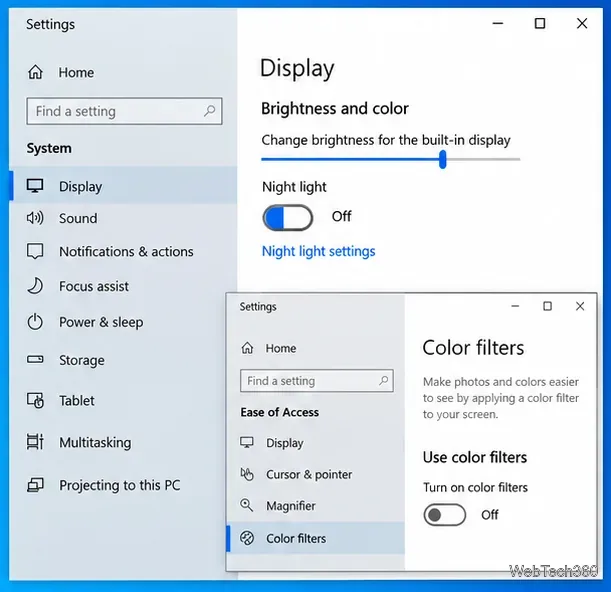Close the Color filters Settings window
This screenshot has height=592, width=611.
[580, 306]
